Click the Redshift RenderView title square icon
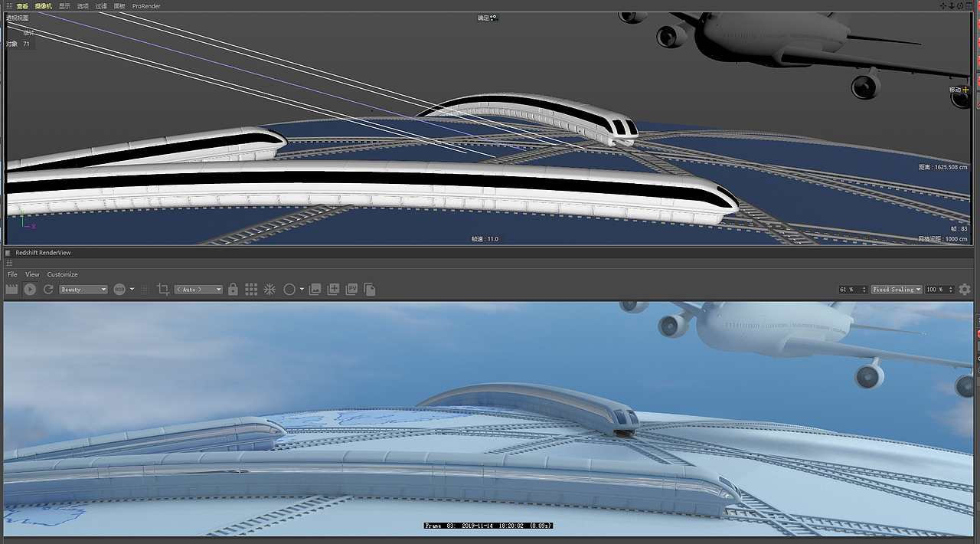The width and height of the screenshot is (980, 544). pyautogui.click(x=8, y=253)
